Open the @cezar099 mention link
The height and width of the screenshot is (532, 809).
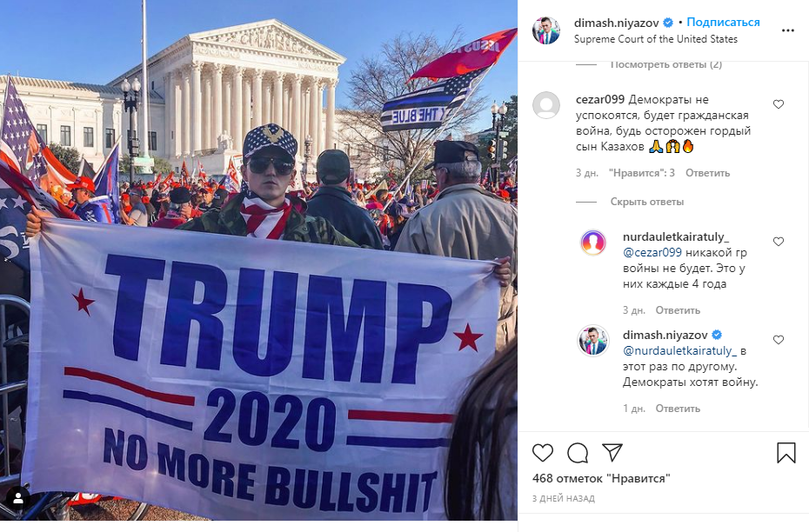coord(652,253)
